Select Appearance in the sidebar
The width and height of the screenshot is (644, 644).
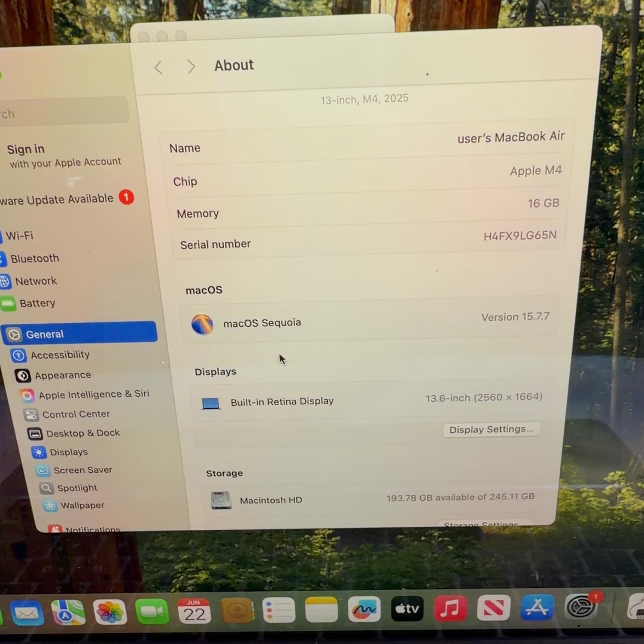point(63,375)
